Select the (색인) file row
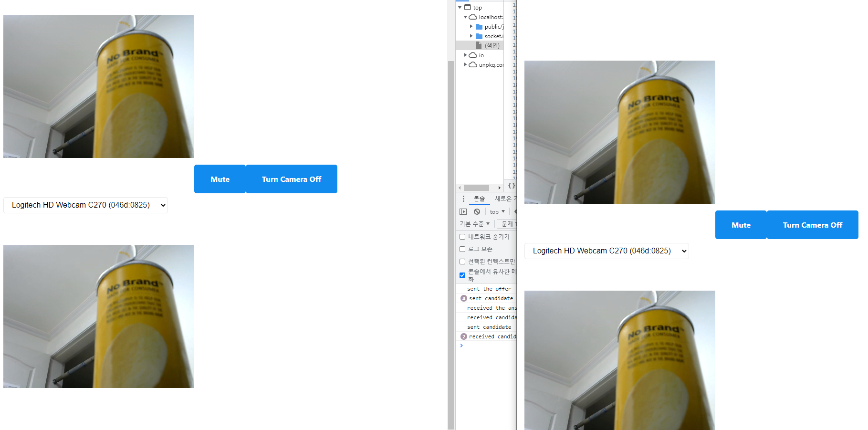 (x=480, y=45)
